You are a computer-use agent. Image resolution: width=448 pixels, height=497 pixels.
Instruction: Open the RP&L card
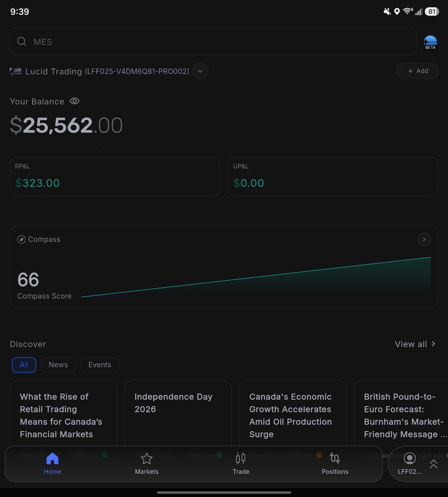115,176
